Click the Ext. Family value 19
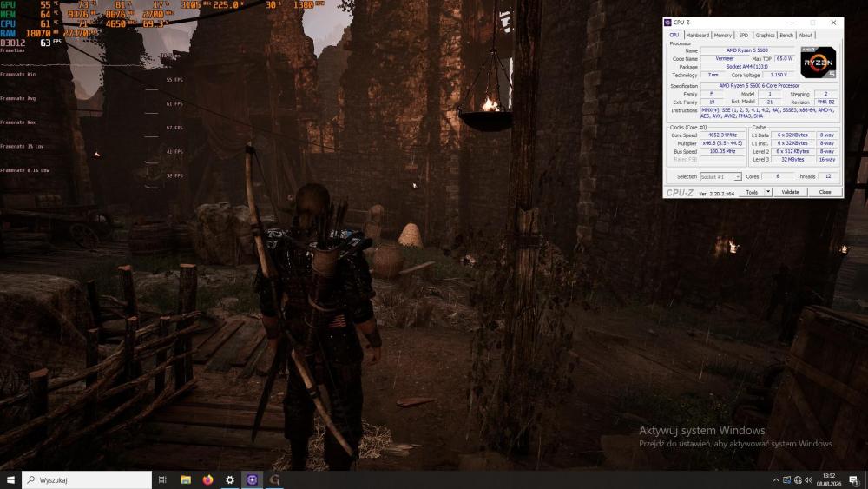 tap(712, 102)
